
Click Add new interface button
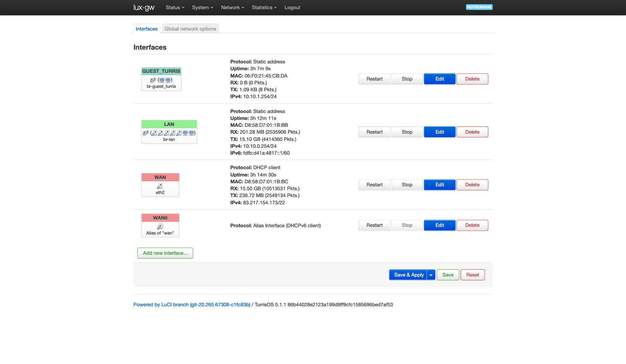(x=165, y=253)
